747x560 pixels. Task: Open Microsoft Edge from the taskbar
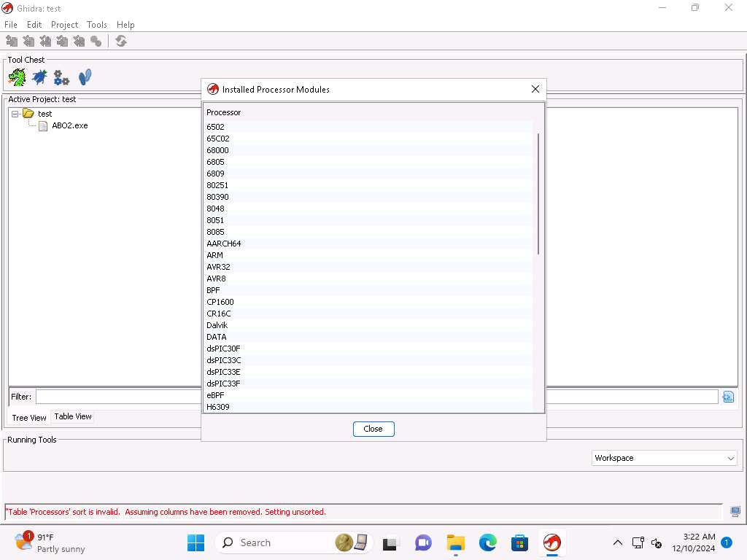point(487,542)
